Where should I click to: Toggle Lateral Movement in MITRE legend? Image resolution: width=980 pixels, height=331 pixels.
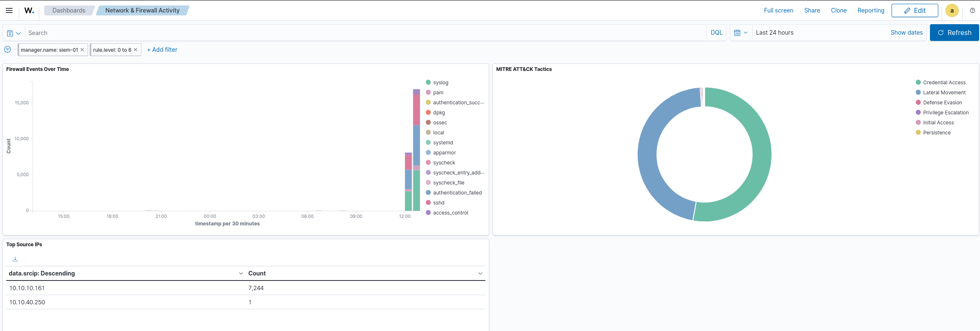coord(944,93)
